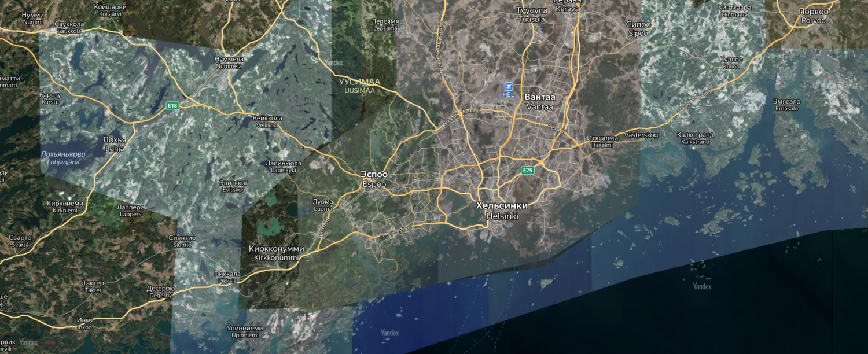This screenshot has height=354, width=868.
Task: Click the HEL airport icon
Action: pos(508,87)
